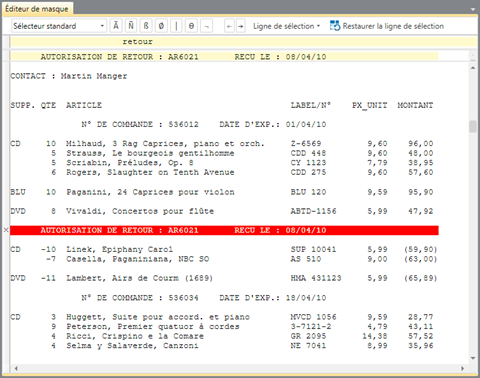This screenshot has width=480, height=378.
Task: Click the Paganini, 24 Caprices row
Action: (x=222, y=192)
